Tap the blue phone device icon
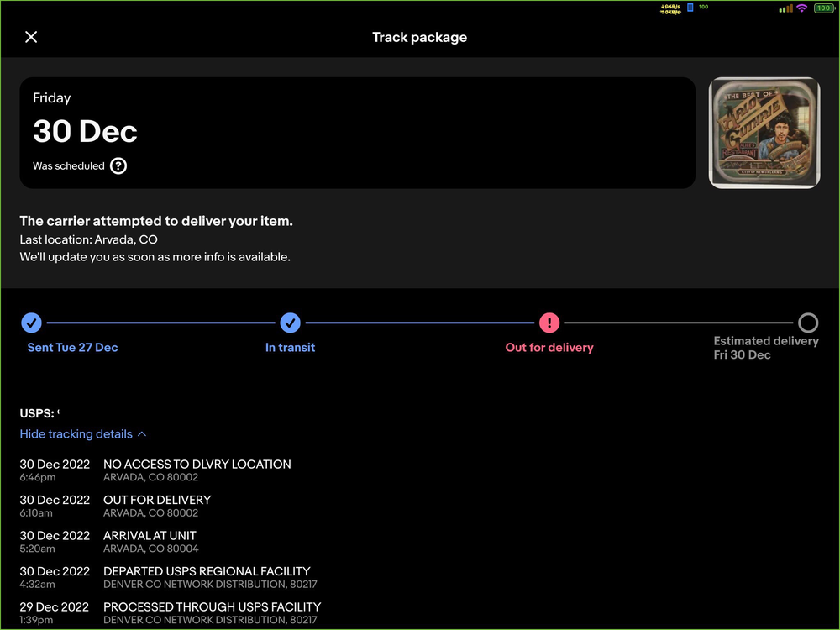 click(x=690, y=8)
